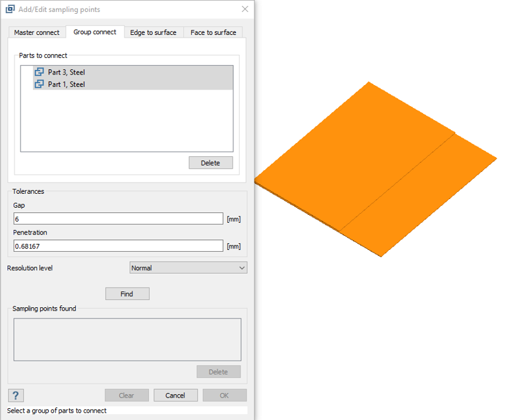The image size is (516, 420).
Task: Expand the Resolution level dropdown
Action: coord(188,268)
